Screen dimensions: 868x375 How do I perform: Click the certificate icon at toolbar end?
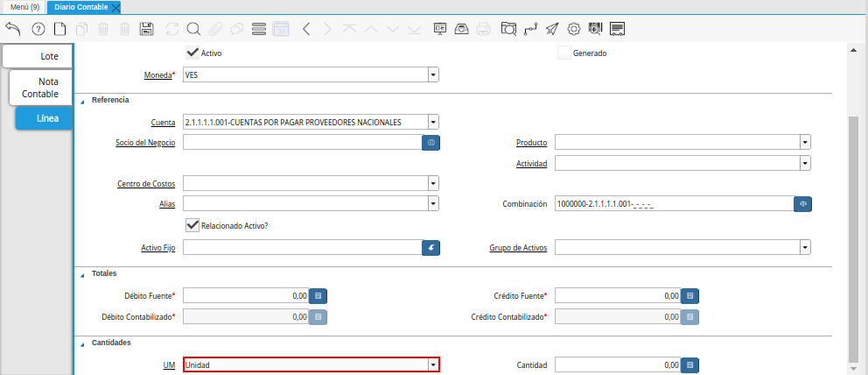(618, 29)
